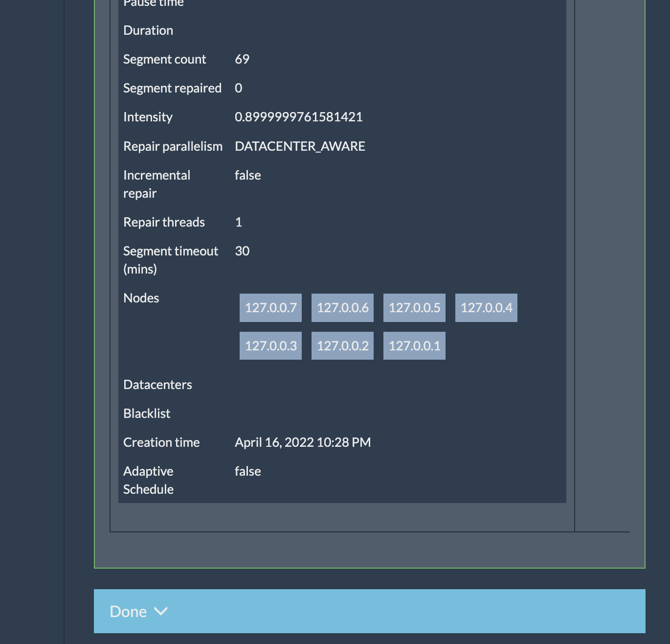Click the Intensity value 0.8999999761581421
This screenshot has width=670, height=644.
click(298, 117)
